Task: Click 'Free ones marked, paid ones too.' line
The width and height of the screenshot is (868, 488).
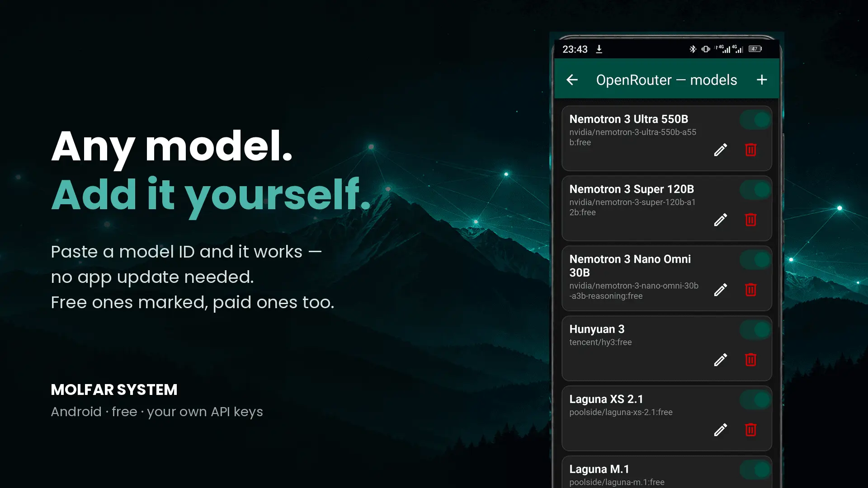Action: coord(193,303)
